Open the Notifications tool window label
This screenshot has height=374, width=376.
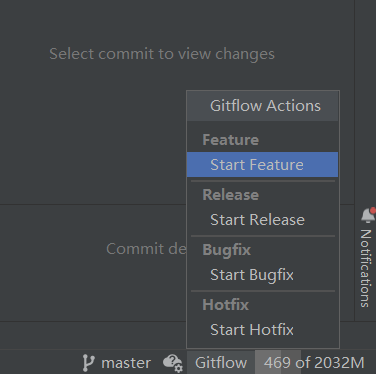(366, 268)
